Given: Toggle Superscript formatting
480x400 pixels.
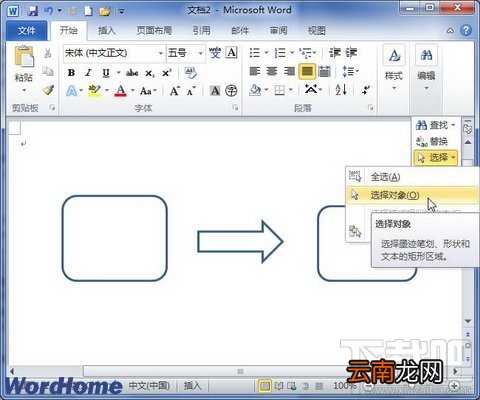Looking at the screenshot, I should click(166, 73).
